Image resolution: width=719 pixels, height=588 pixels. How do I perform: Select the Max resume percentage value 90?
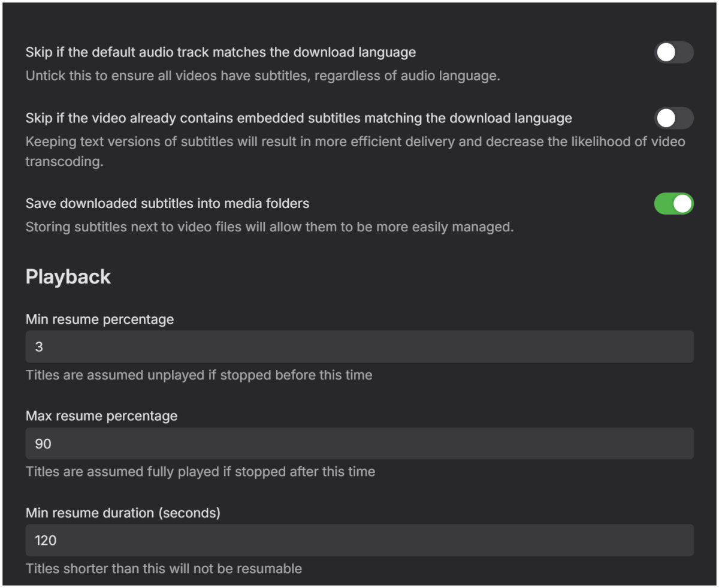[x=359, y=444]
